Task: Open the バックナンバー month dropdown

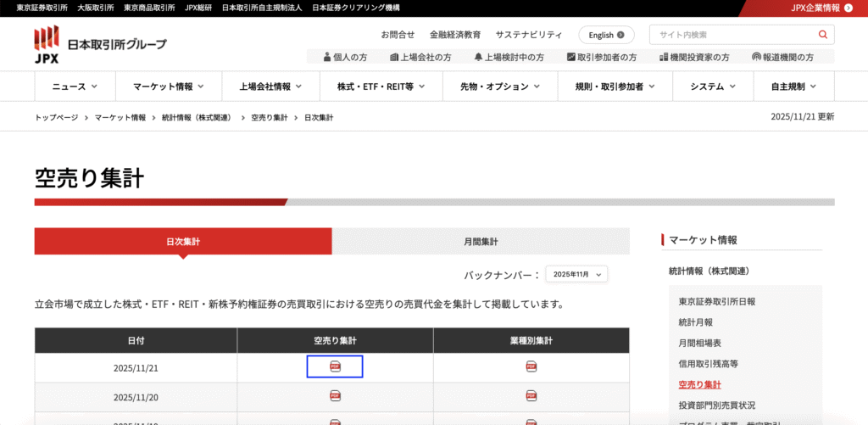Action: coord(576,274)
